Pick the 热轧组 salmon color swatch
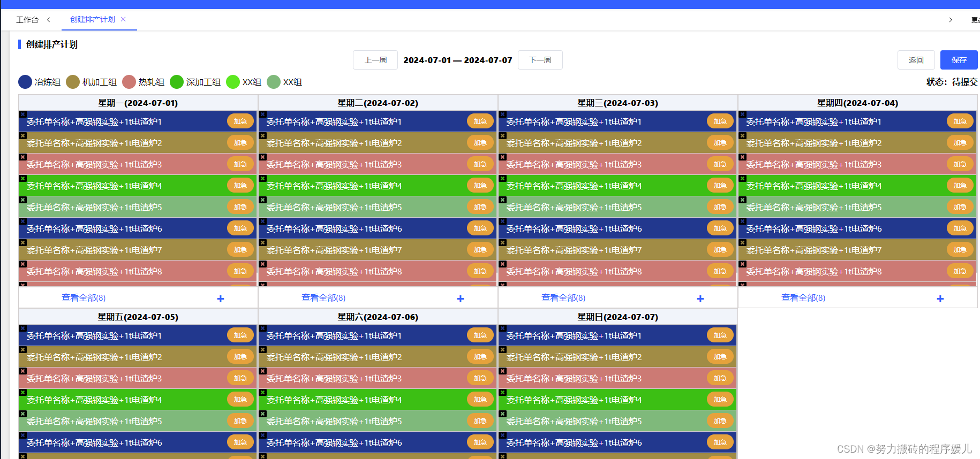The height and width of the screenshot is (459, 980). (x=129, y=82)
